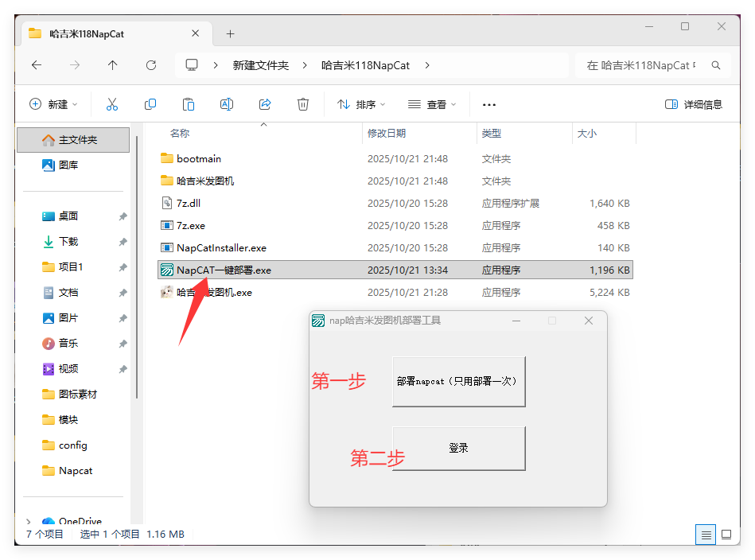Click the Share icon in the toolbar
Viewport: 755px width, 560px height.
pyautogui.click(x=265, y=104)
